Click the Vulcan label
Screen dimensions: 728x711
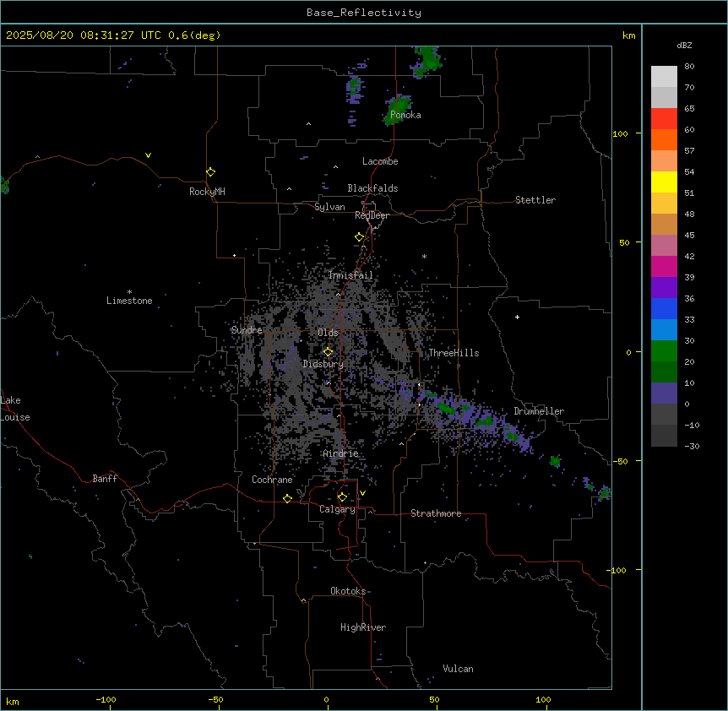tap(459, 669)
